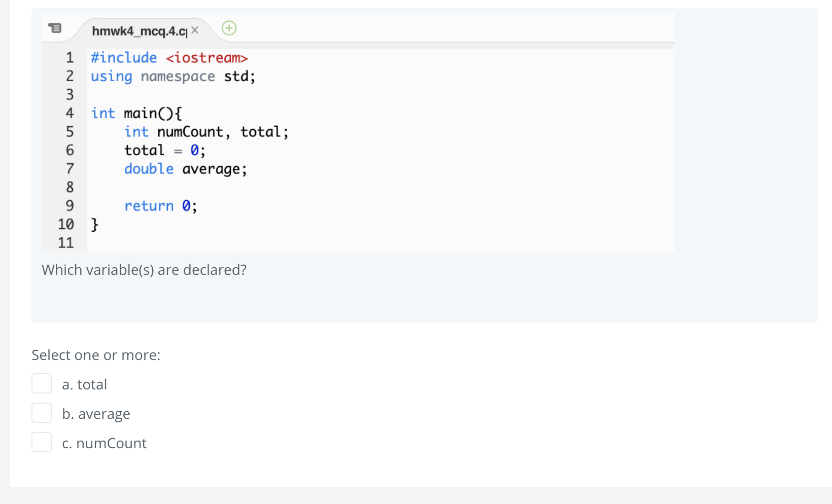The width and height of the screenshot is (832, 504).
Task: Click the 'a. total' answer label
Action: click(84, 384)
